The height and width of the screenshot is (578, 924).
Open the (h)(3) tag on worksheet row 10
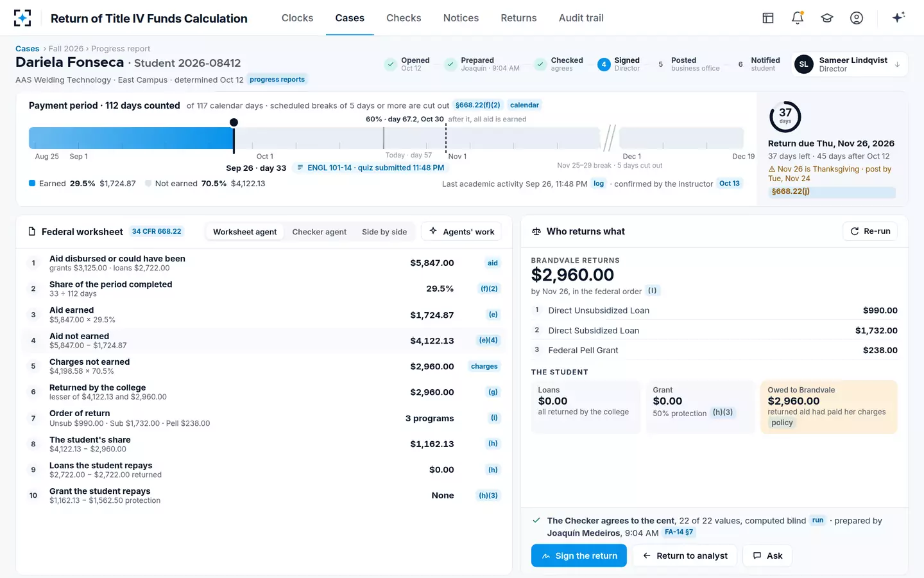tap(488, 496)
